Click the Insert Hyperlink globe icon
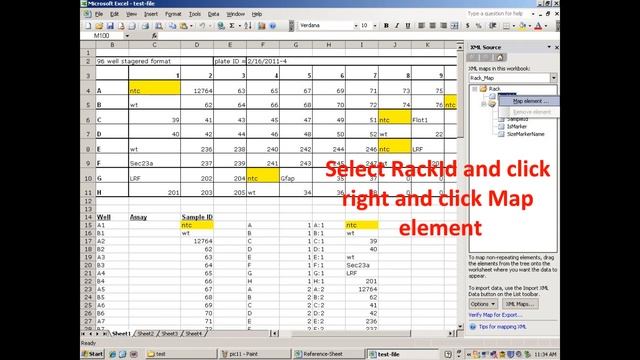 coord(221,26)
